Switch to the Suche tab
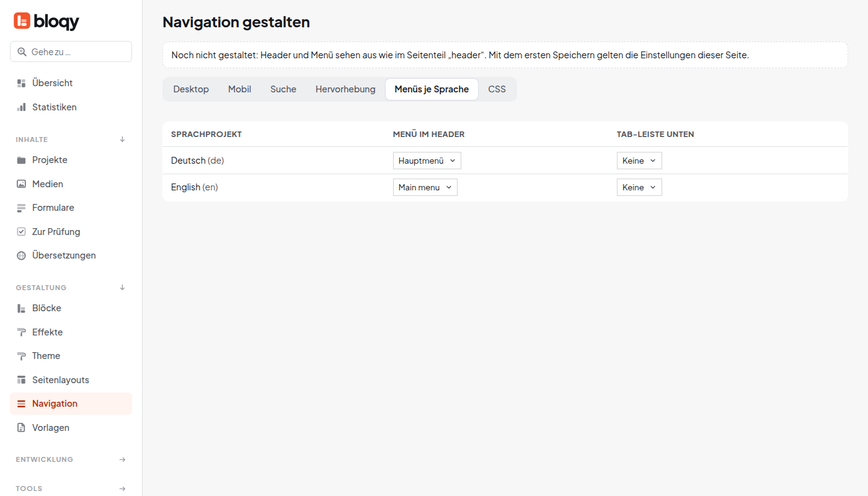This screenshot has height=496, width=868. [283, 89]
